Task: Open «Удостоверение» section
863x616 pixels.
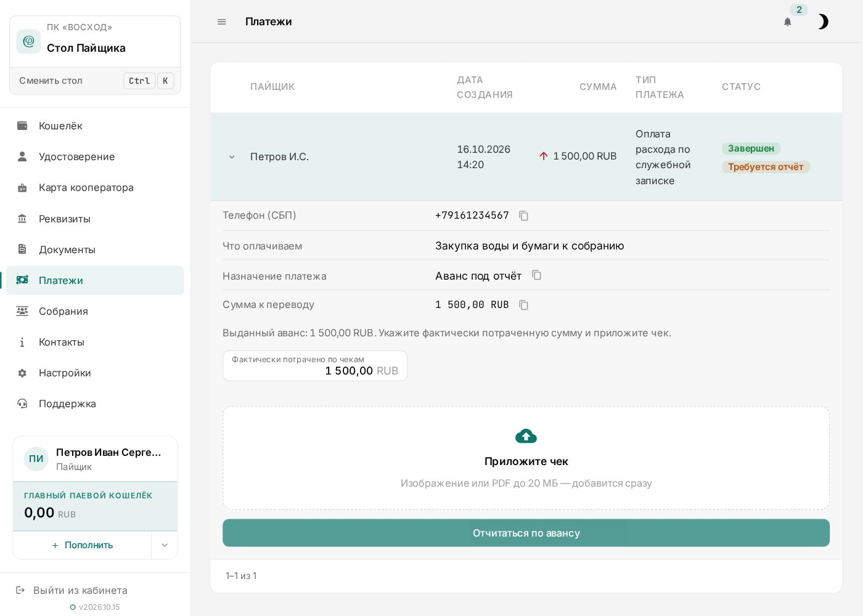Action: [96, 156]
